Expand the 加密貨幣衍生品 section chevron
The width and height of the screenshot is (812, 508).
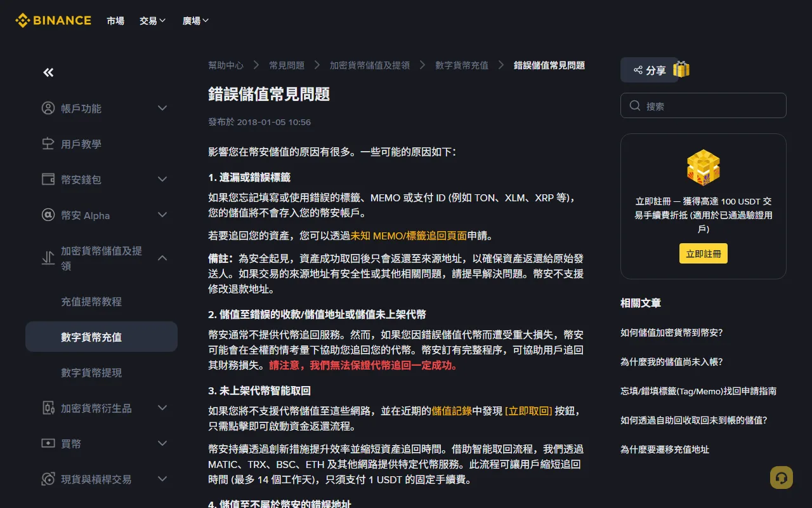click(x=162, y=408)
